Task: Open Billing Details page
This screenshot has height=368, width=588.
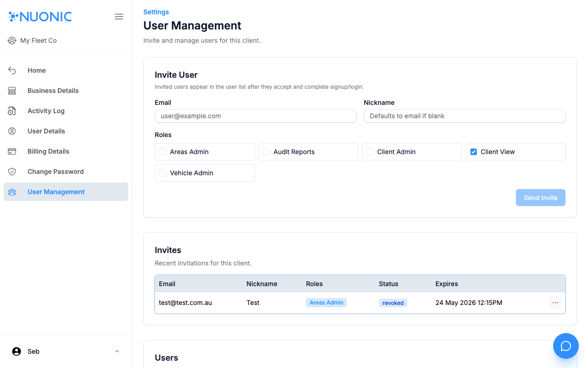Action: [66, 151]
